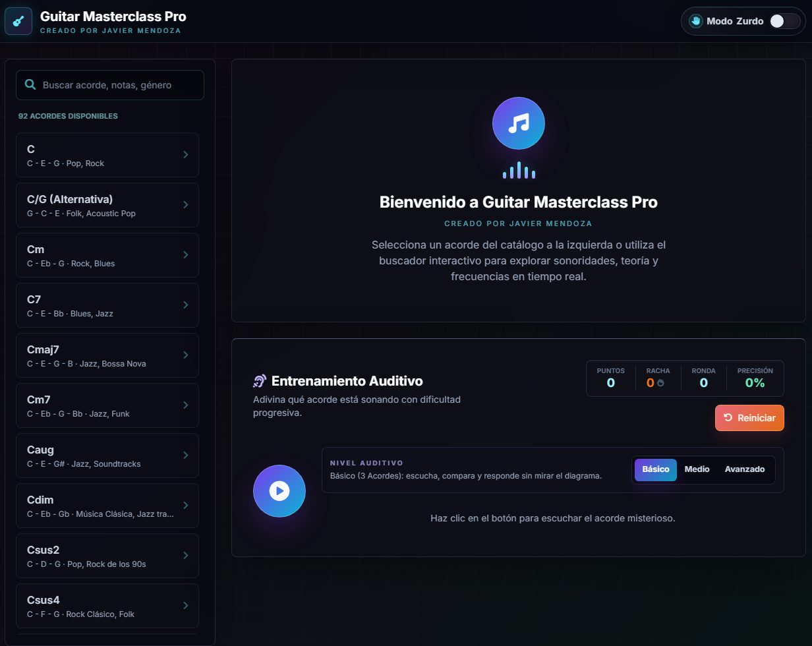Open the C chord chevron
The height and width of the screenshot is (646, 812).
click(186, 154)
